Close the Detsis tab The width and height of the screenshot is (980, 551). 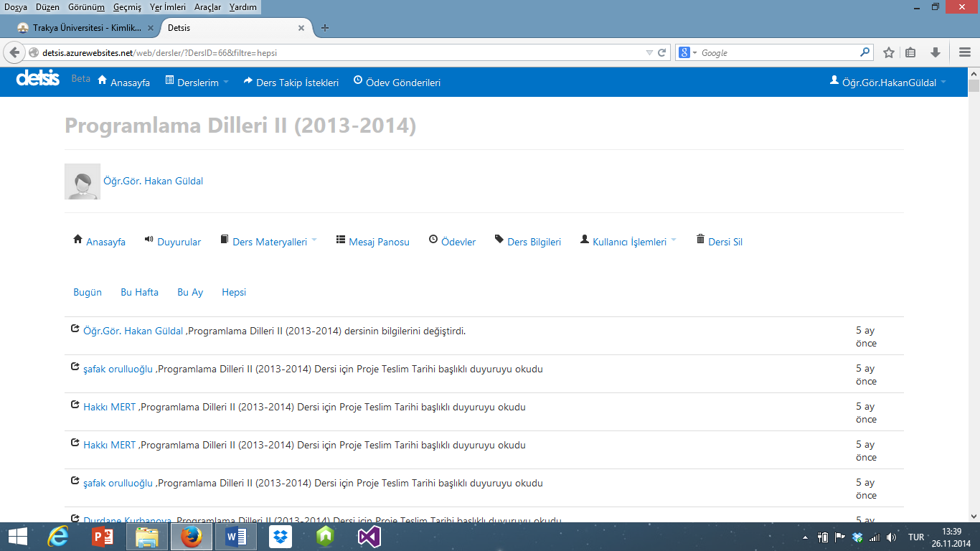click(301, 28)
